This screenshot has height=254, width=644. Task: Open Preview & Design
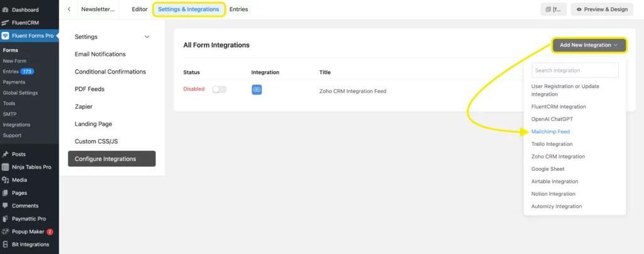point(602,9)
